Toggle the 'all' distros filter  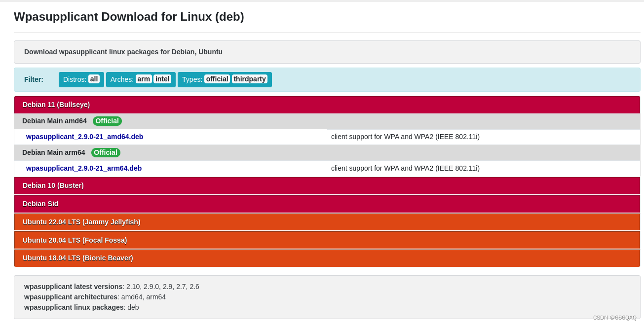point(94,79)
